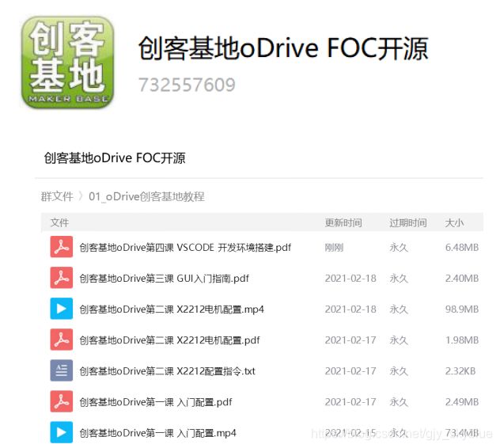The image size is (500, 448).
Task: Open file 第一课 入门配置.pdf
Action: pos(156,402)
